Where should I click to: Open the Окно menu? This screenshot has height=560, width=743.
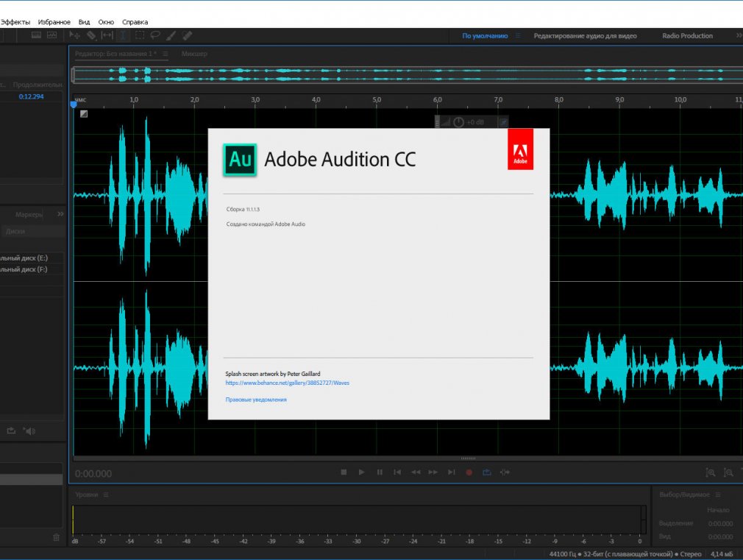coord(106,22)
